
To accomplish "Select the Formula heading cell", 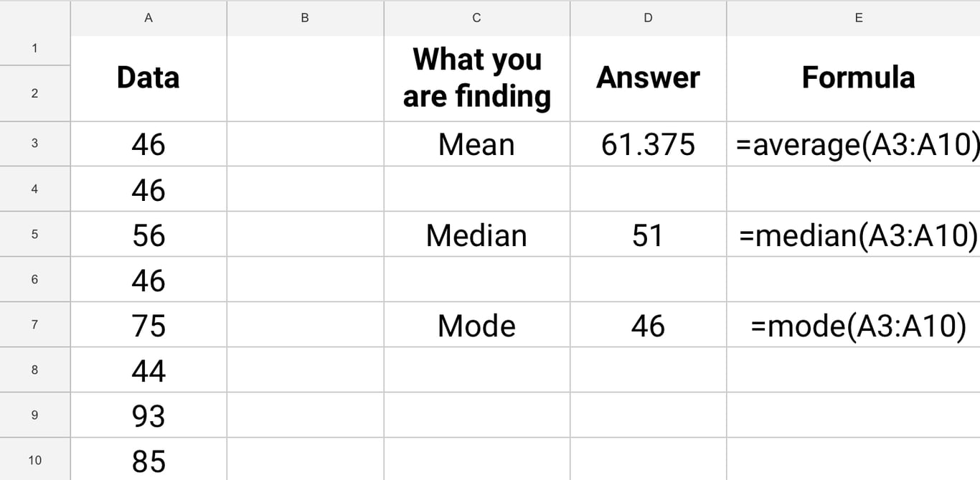I will click(854, 78).
